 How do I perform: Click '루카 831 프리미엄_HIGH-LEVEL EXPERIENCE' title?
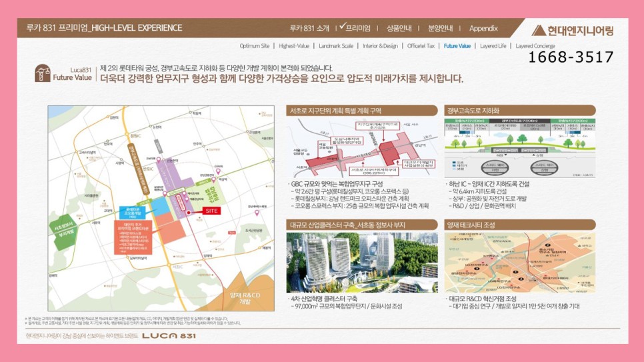coord(104,28)
